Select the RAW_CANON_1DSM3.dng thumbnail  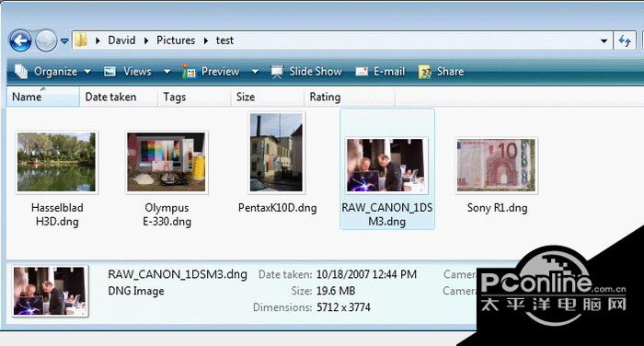387,166
